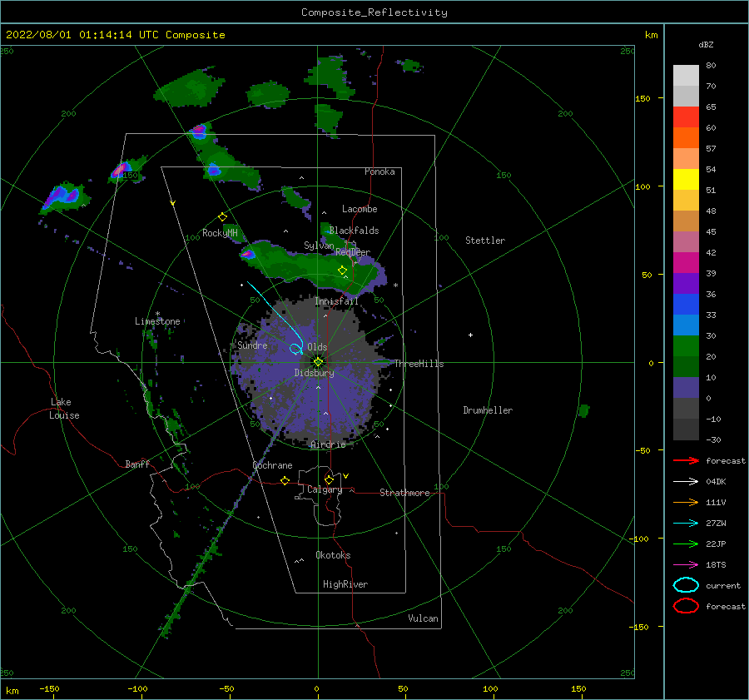
Task: Click the Stettler label
Action: pos(485,241)
